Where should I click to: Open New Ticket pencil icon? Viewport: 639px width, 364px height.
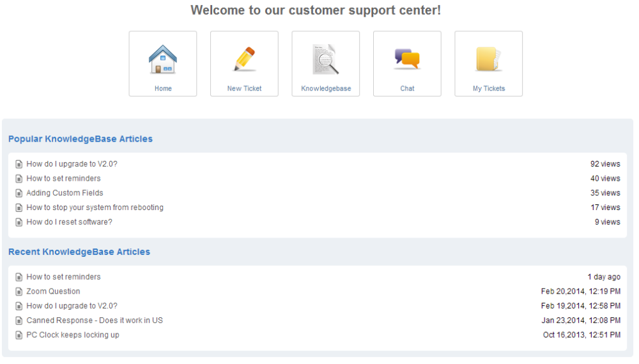245,59
